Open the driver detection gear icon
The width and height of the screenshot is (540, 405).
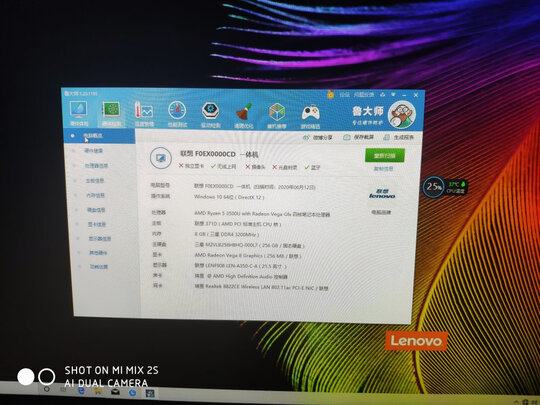(x=210, y=111)
